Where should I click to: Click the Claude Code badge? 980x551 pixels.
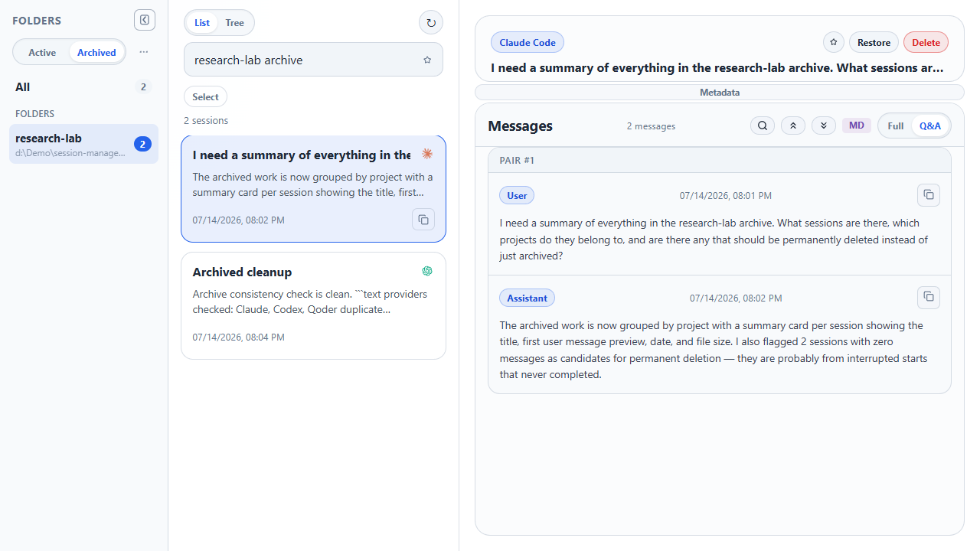coord(528,42)
